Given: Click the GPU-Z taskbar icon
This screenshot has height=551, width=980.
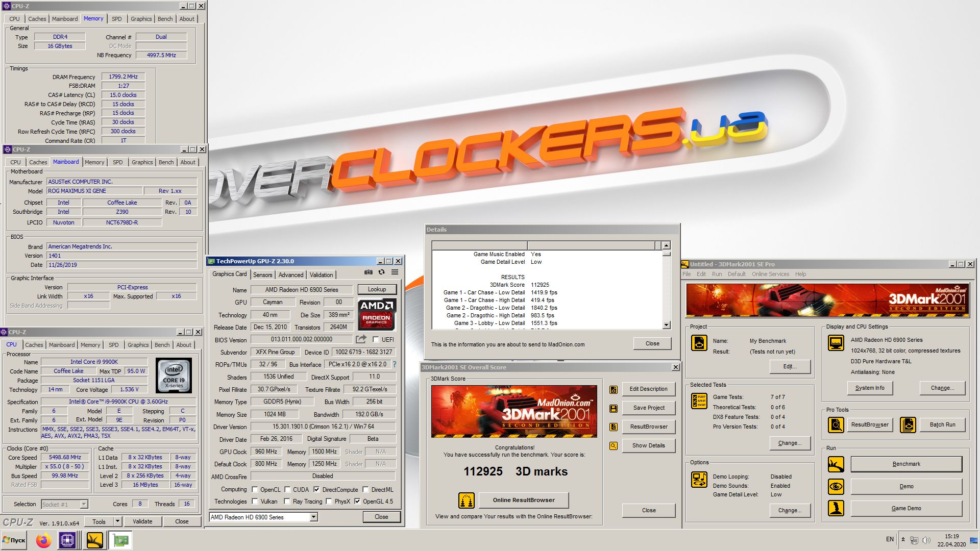Looking at the screenshot, I should point(121,540).
